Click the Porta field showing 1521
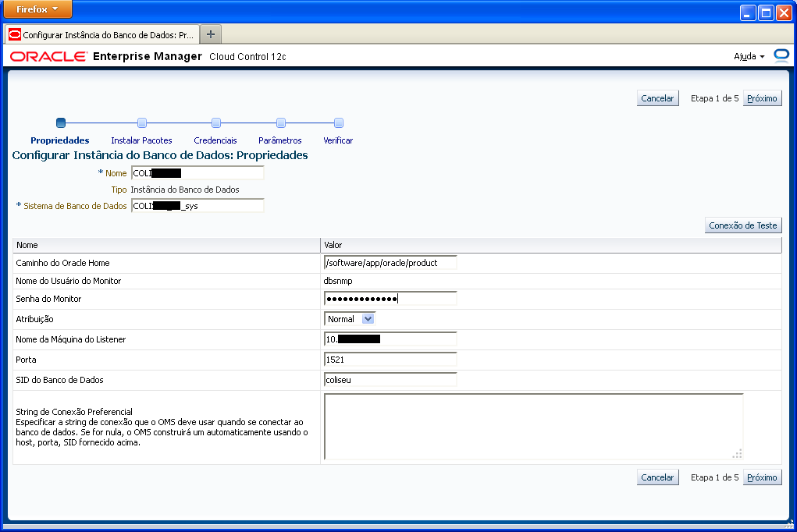797x532 pixels. tap(390, 360)
